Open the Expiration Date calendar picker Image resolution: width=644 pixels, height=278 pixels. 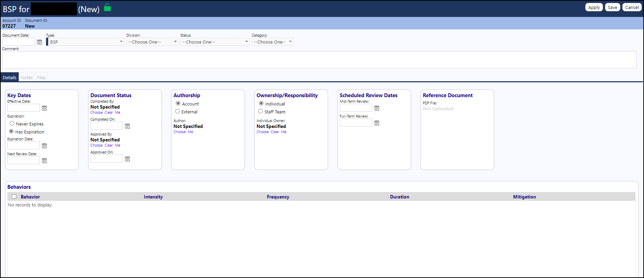[44, 146]
